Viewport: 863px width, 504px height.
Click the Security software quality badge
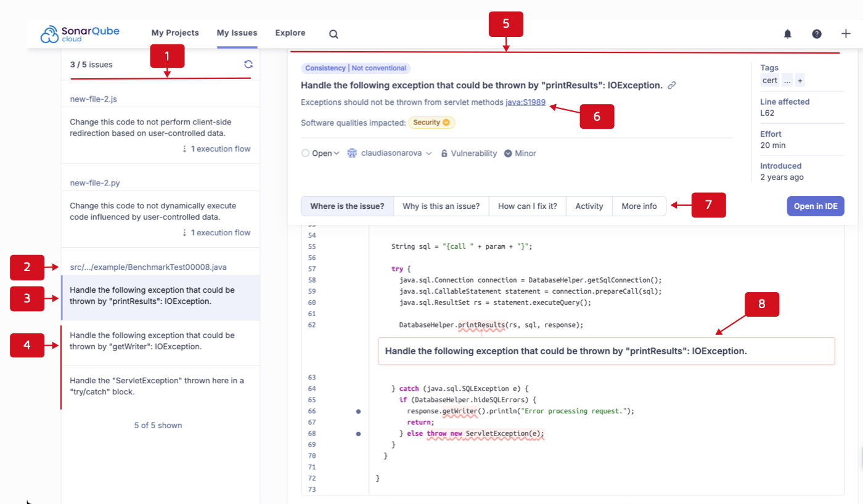431,123
